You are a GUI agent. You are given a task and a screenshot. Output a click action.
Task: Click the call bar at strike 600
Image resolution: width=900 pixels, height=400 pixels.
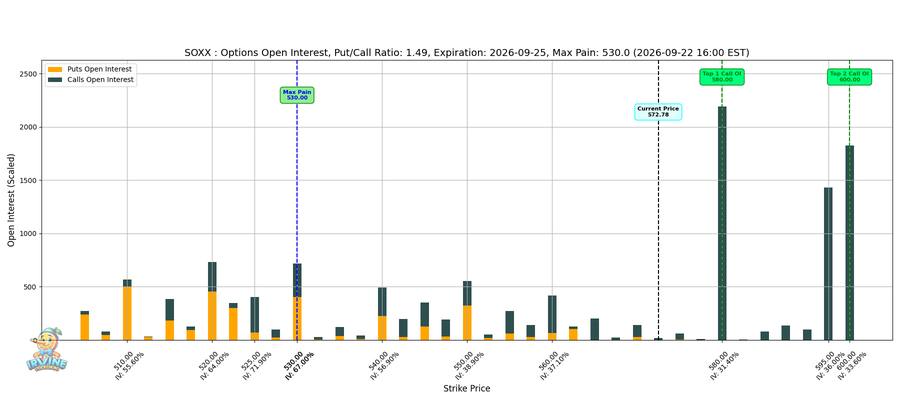[x=849, y=243]
